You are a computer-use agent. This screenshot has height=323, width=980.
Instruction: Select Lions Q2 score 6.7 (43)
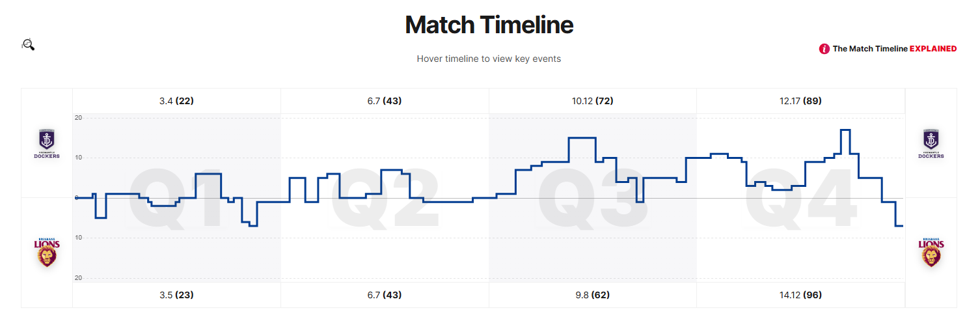click(385, 295)
